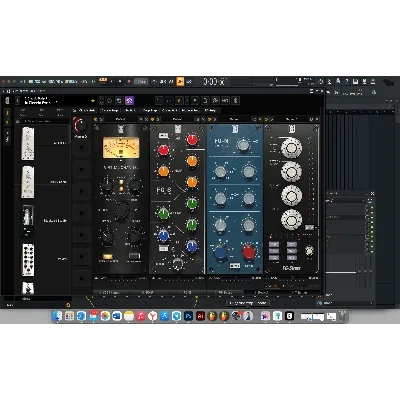Click the small silver switch beside FG-Stress bottom knob
The image size is (400, 400).
coord(309,227)
